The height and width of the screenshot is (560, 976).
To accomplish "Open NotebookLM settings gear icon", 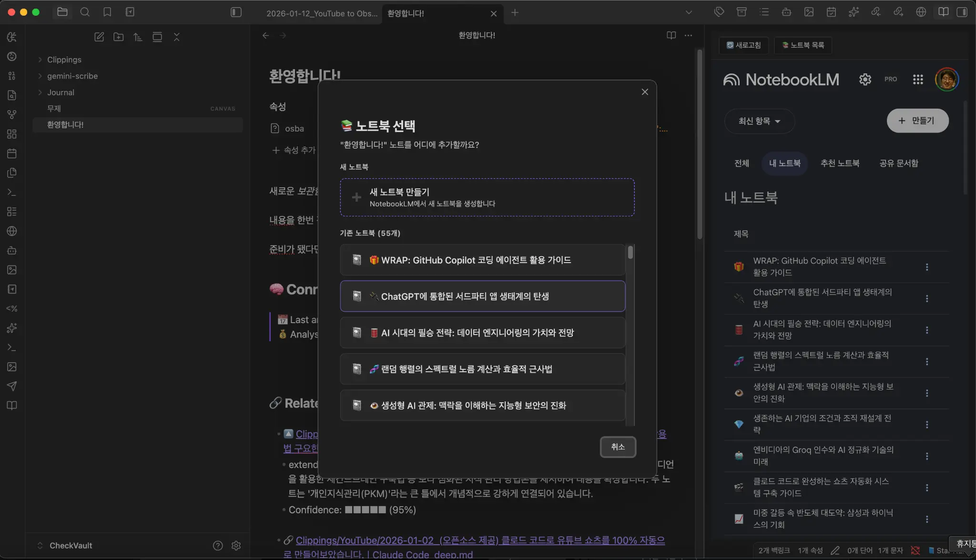I will [x=865, y=79].
